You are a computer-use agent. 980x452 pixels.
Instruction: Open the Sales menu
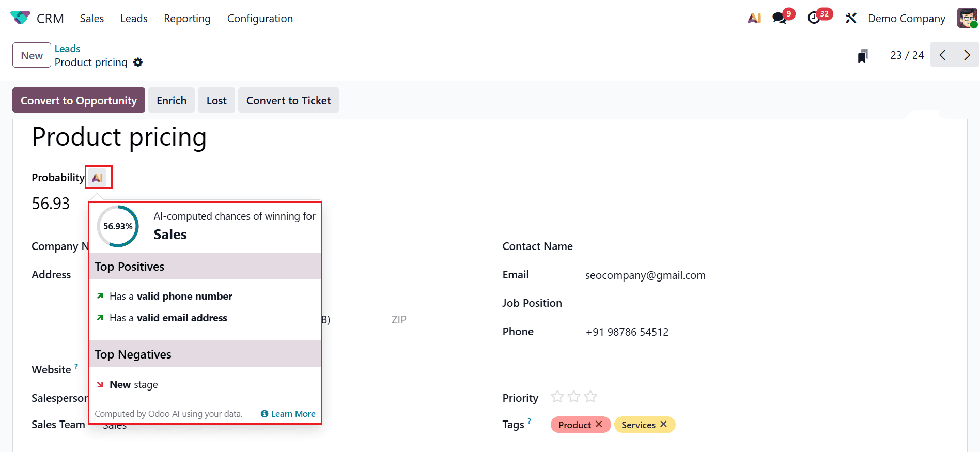92,19
